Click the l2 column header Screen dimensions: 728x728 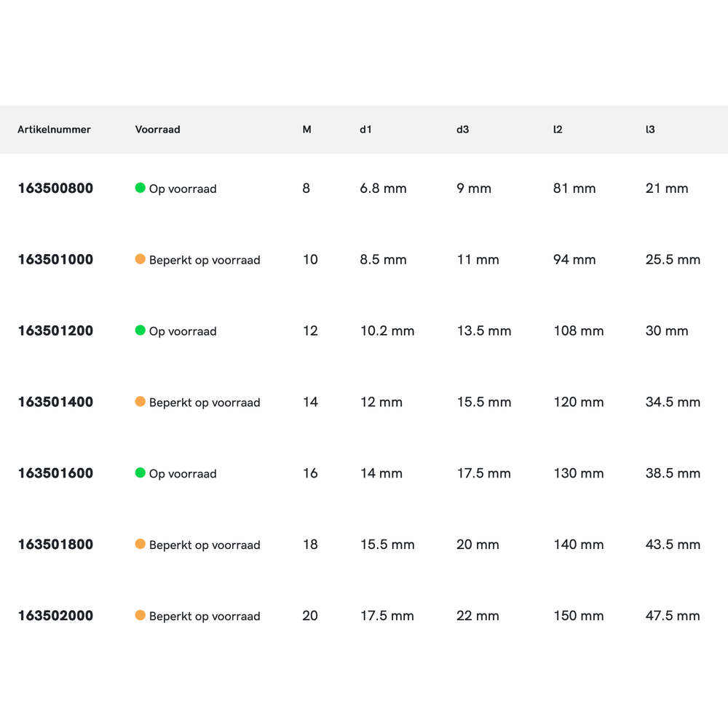coord(558,130)
